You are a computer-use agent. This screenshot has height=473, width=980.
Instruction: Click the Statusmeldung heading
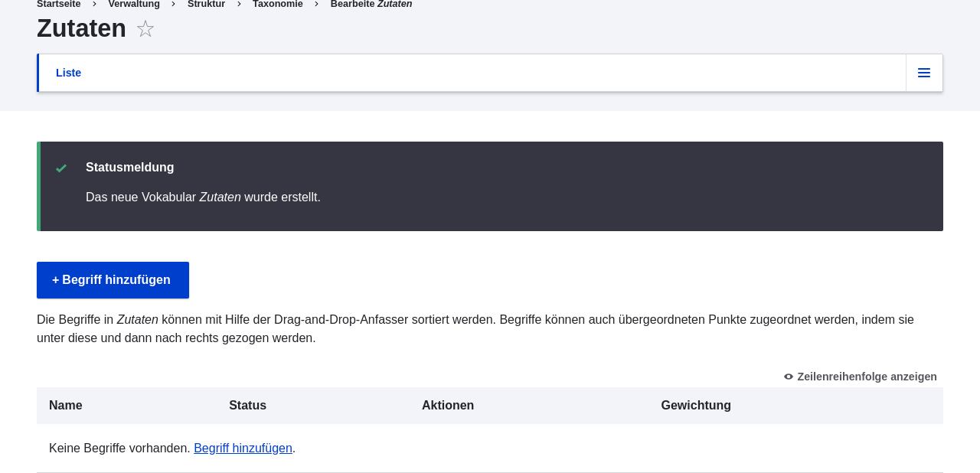tap(130, 168)
